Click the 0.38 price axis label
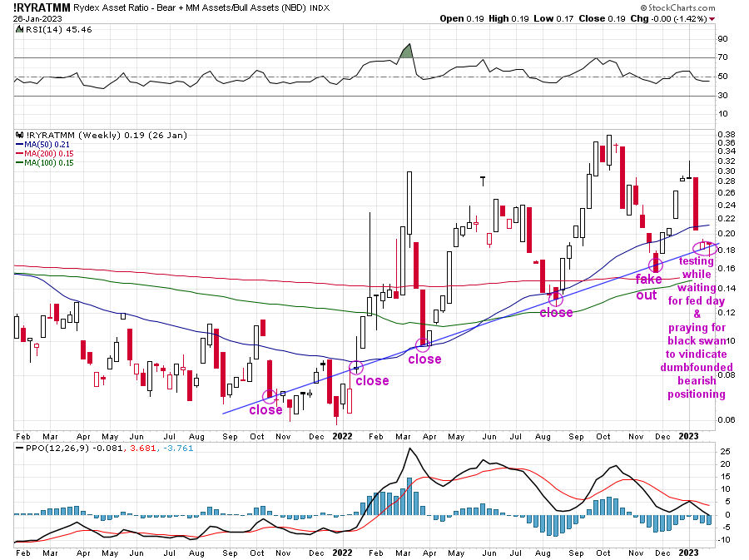749x560 pixels. (x=727, y=134)
